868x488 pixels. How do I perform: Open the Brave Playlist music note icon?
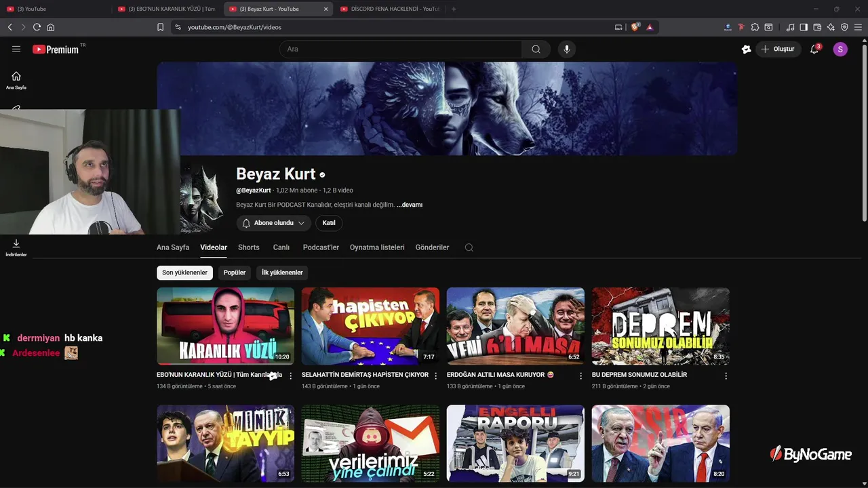[790, 27]
